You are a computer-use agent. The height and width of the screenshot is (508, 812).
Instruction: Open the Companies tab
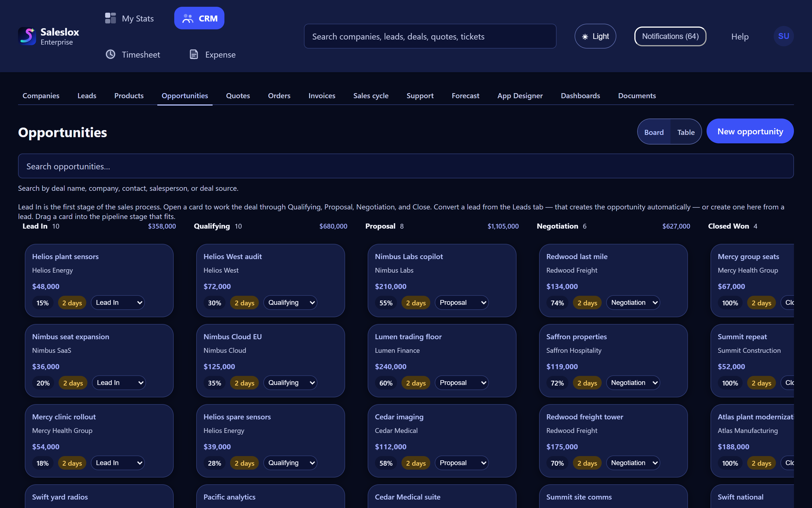pos(41,96)
